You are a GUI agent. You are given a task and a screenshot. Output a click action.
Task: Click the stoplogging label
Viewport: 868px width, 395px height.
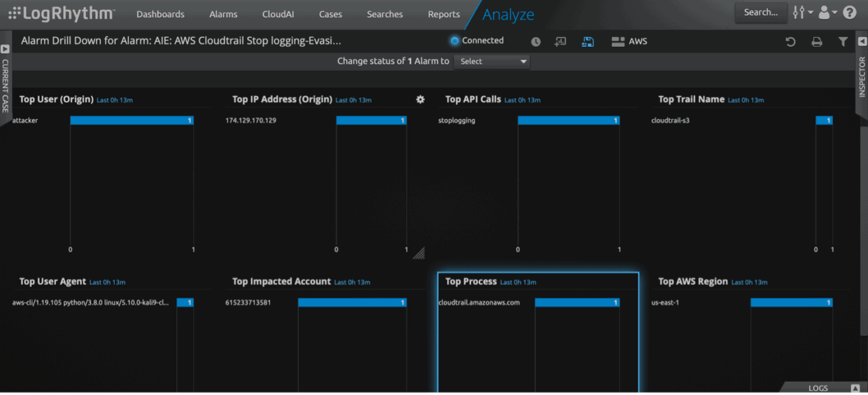click(x=456, y=120)
